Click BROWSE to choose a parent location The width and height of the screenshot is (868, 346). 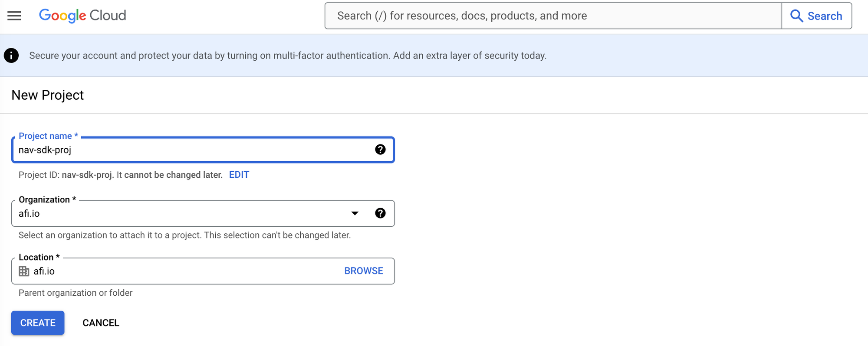pyautogui.click(x=363, y=271)
